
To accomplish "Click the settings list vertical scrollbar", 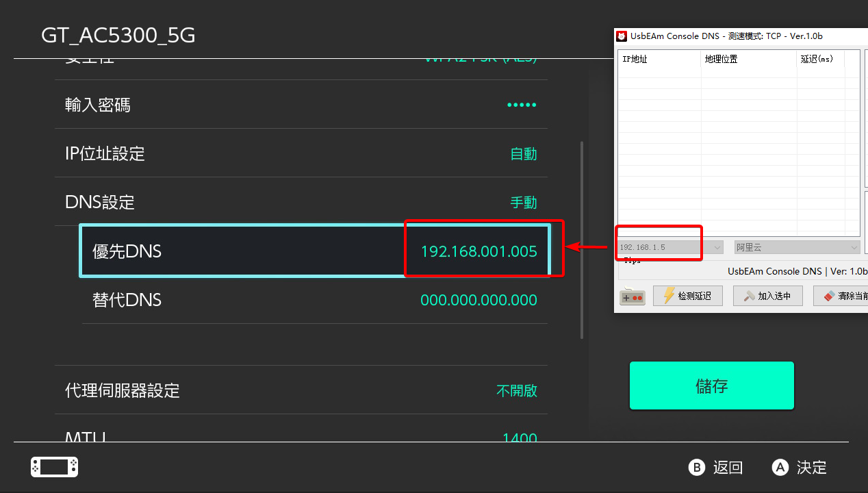I will pos(582,240).
